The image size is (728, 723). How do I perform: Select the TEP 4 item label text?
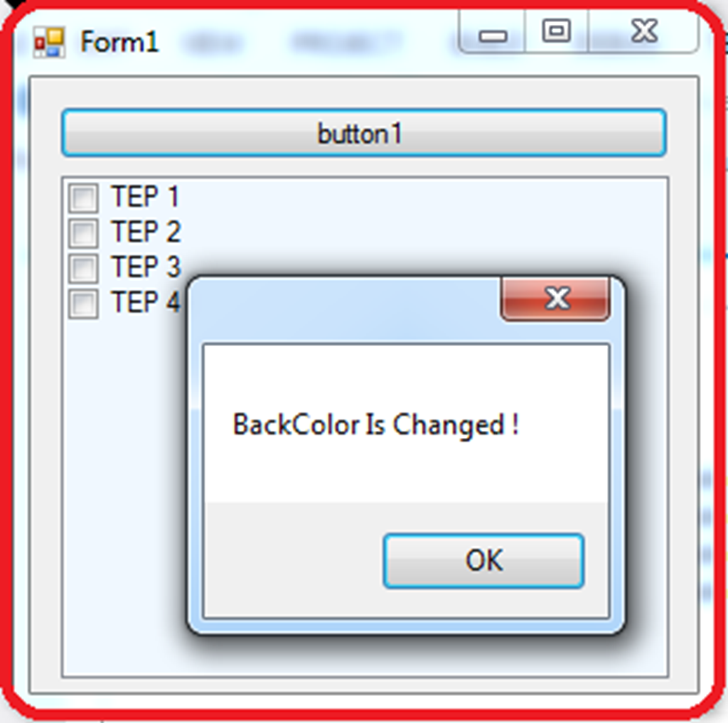[x=145, y=302]
